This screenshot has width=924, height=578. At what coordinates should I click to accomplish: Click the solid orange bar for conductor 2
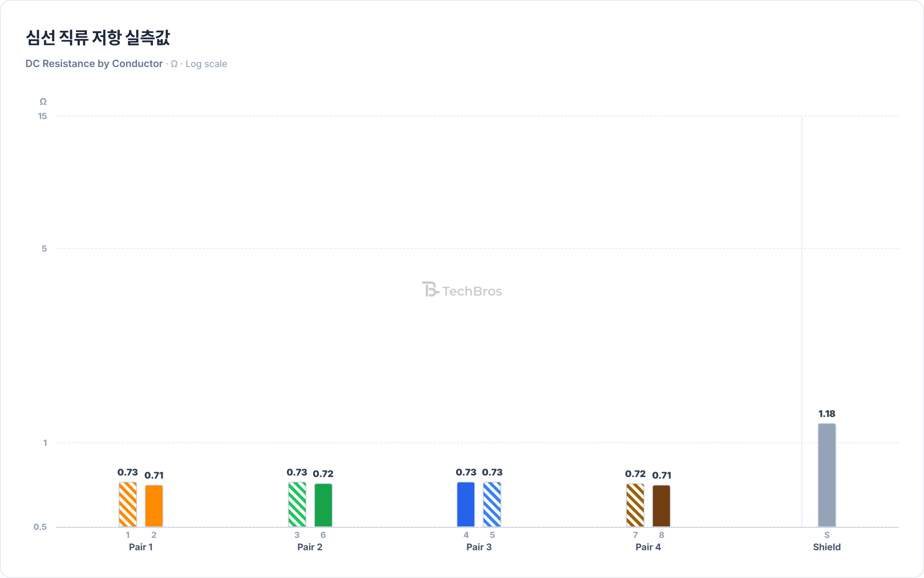coord(154,506)
